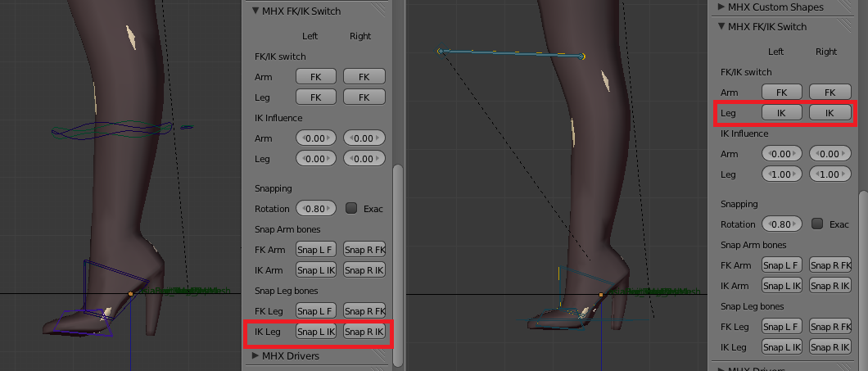Toggle the left Leg FK button in the Leg row
The height and width of the screenshot is (371, 868).
316,97
